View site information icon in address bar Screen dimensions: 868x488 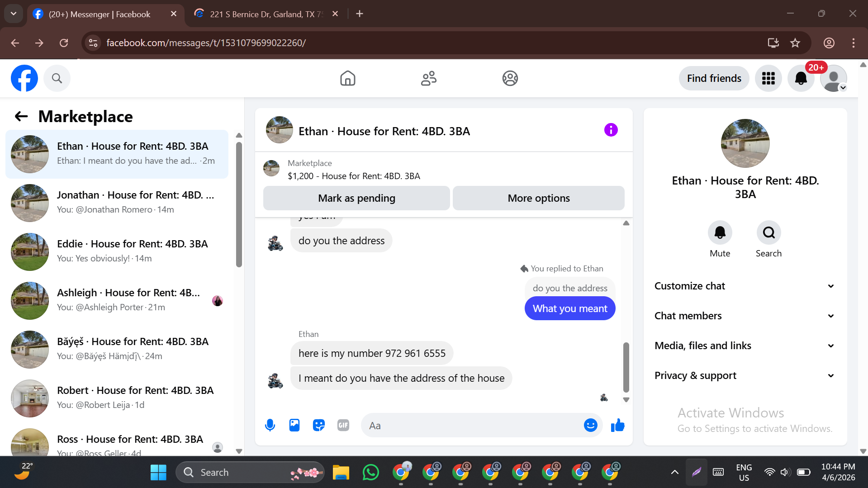93,43
